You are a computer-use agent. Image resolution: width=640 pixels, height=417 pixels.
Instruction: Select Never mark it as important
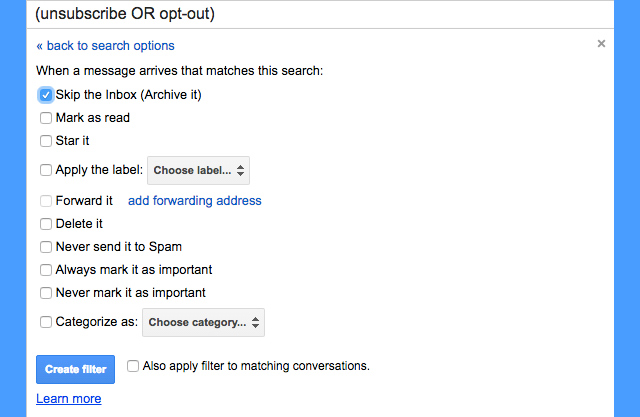(46, 293)
